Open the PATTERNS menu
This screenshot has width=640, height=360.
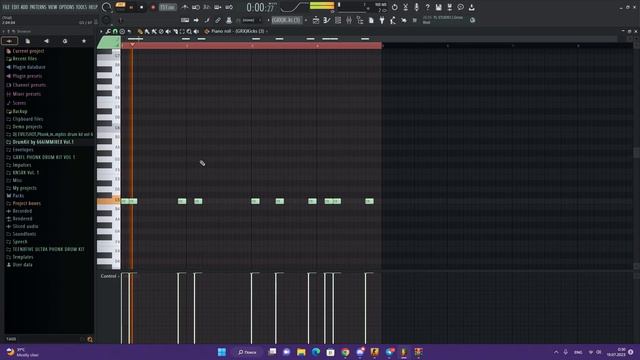pos(38,7)
